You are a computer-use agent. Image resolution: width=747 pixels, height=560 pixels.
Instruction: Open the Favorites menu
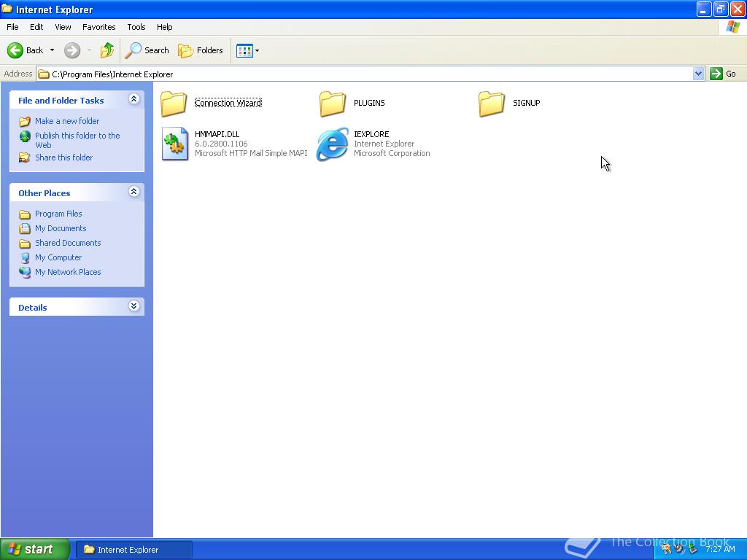[x=99, y=27]
